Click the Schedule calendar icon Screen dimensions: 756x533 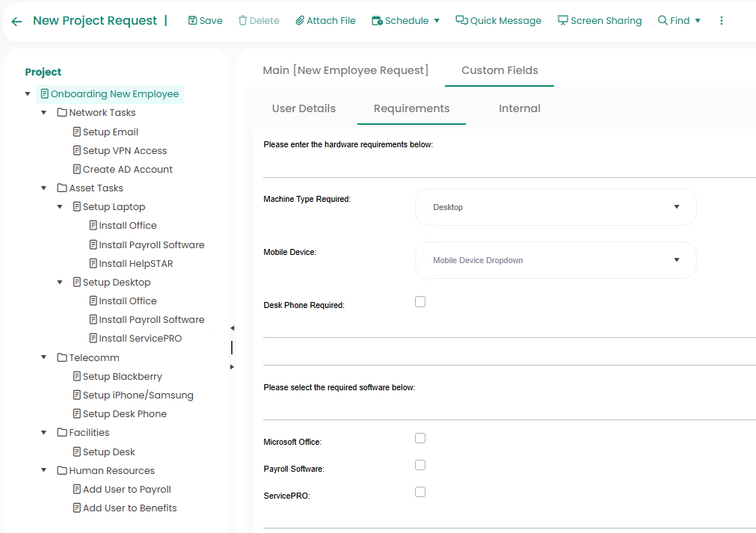click(377, 20)
